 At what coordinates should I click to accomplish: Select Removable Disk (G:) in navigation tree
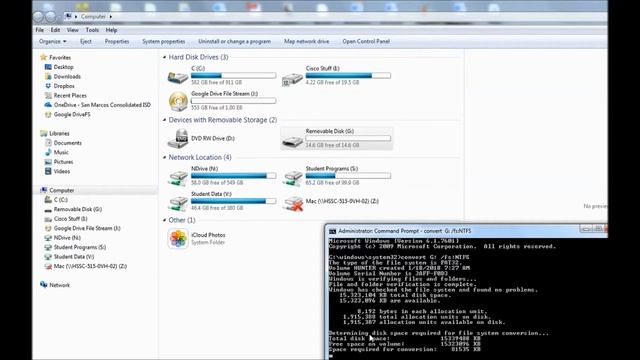[x=78, y=209]
